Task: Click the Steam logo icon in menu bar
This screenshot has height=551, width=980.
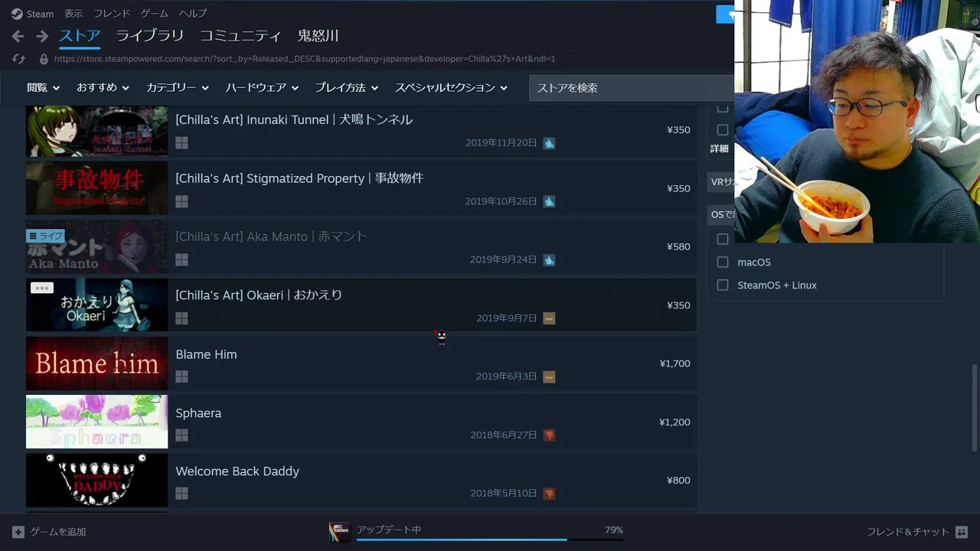Action: click(x=17, y=14)
